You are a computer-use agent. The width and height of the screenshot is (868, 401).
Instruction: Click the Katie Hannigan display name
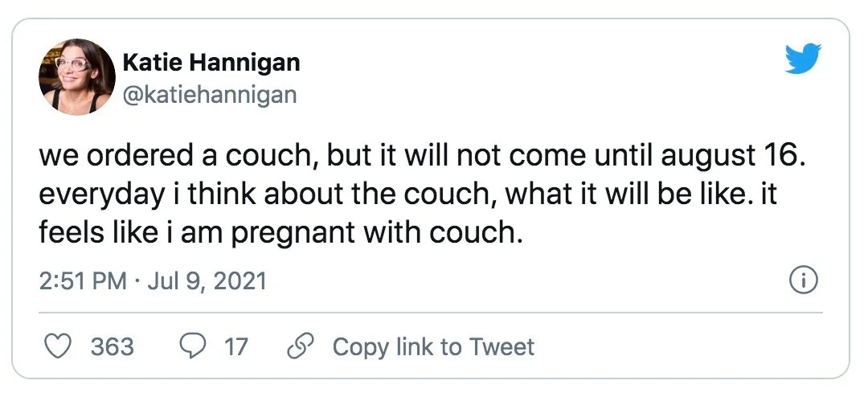211,62
